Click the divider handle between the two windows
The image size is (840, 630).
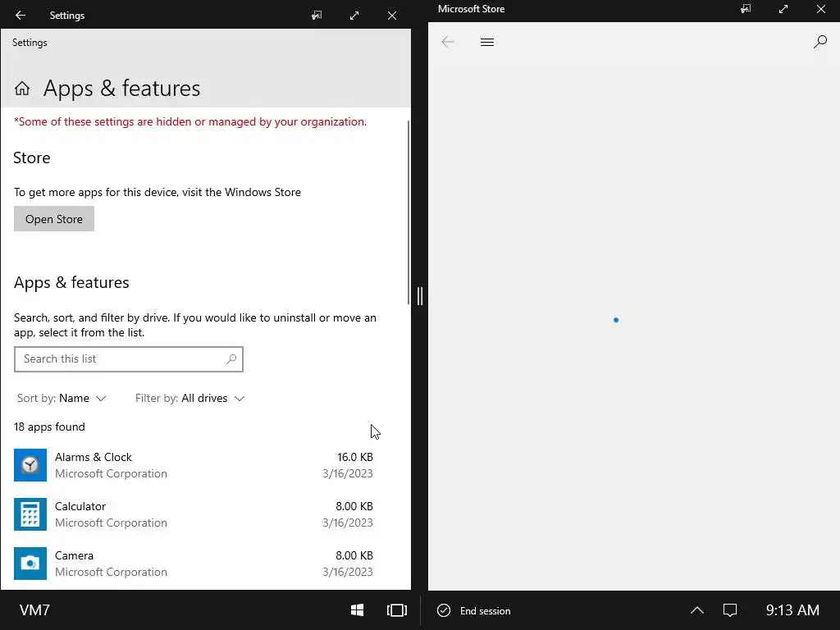click(420, 295)
